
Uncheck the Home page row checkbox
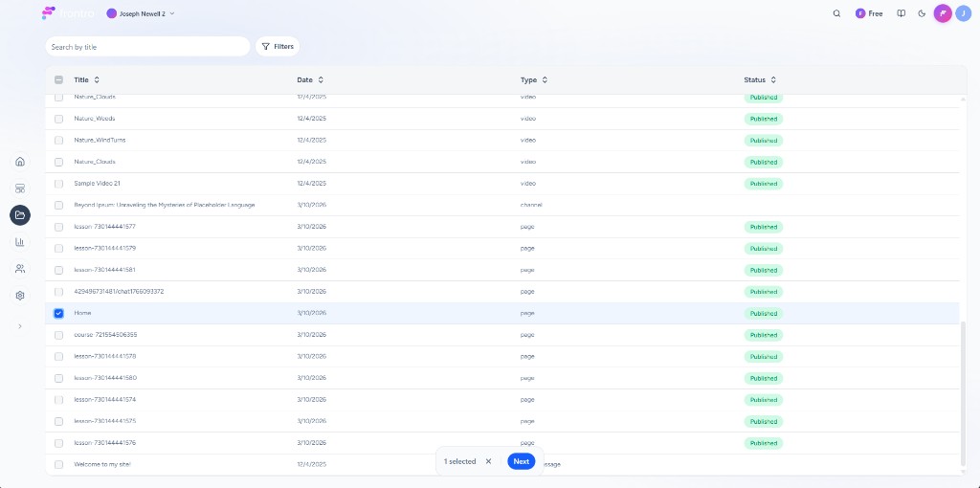click(58, 313)
